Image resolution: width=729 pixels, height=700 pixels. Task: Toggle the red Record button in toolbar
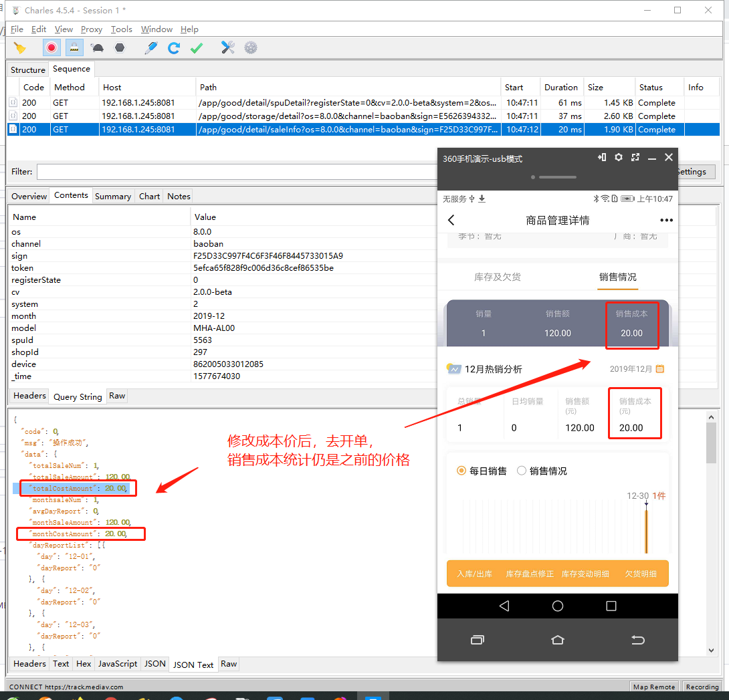[x=51, y=48]
